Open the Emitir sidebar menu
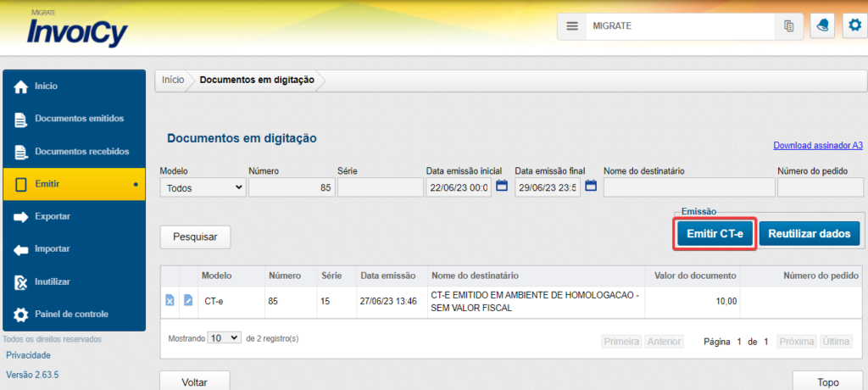The width and height of the screenshot is (868, 390). (x=74, y=183)
